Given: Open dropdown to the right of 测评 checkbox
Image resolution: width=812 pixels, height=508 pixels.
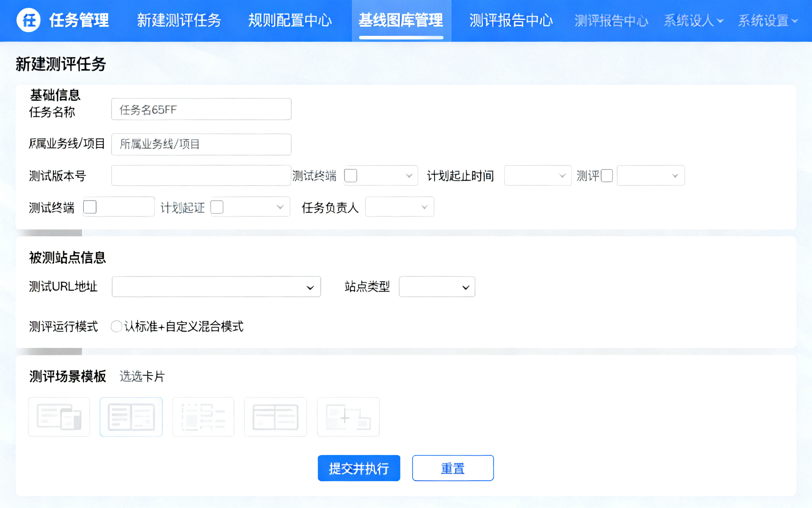Looking at the screenshot, I should (651, 175).
